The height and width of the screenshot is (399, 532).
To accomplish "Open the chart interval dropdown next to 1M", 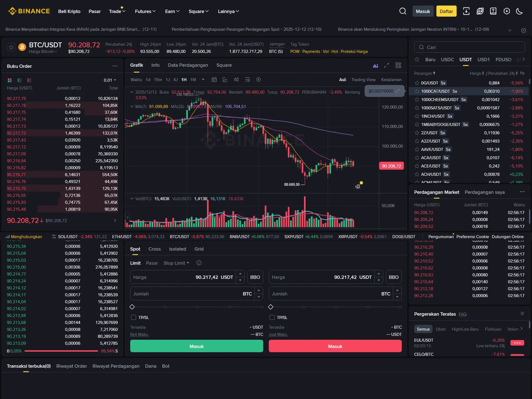I will [x=203, y=80].
